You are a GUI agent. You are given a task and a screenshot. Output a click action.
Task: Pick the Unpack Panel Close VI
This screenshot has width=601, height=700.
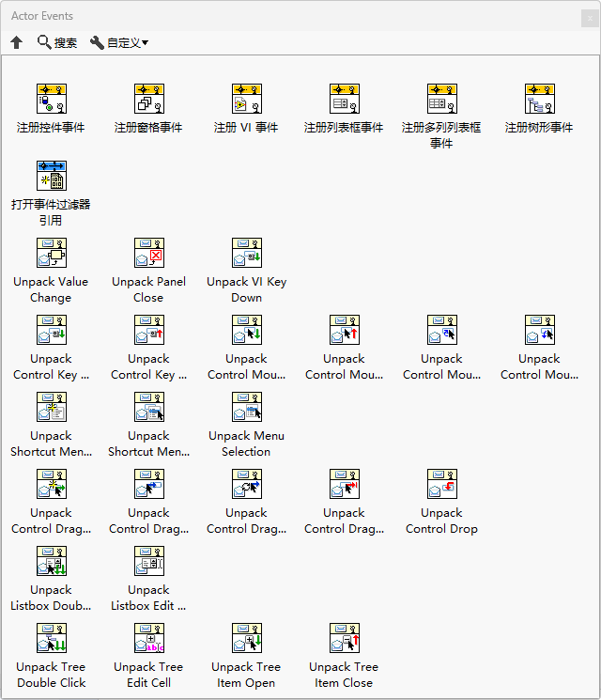(x=149, y=253)
